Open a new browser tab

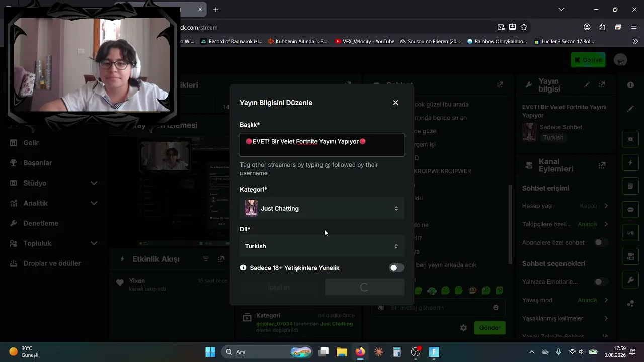tap(216, 10)
